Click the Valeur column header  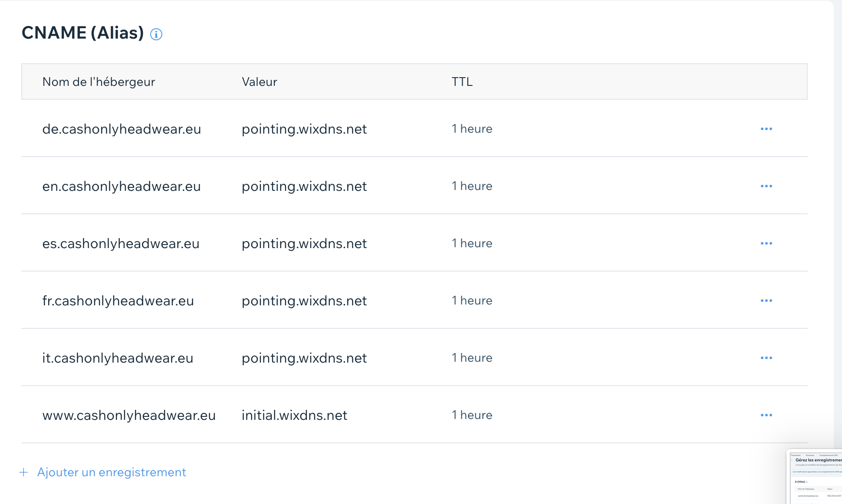(259, 82)
